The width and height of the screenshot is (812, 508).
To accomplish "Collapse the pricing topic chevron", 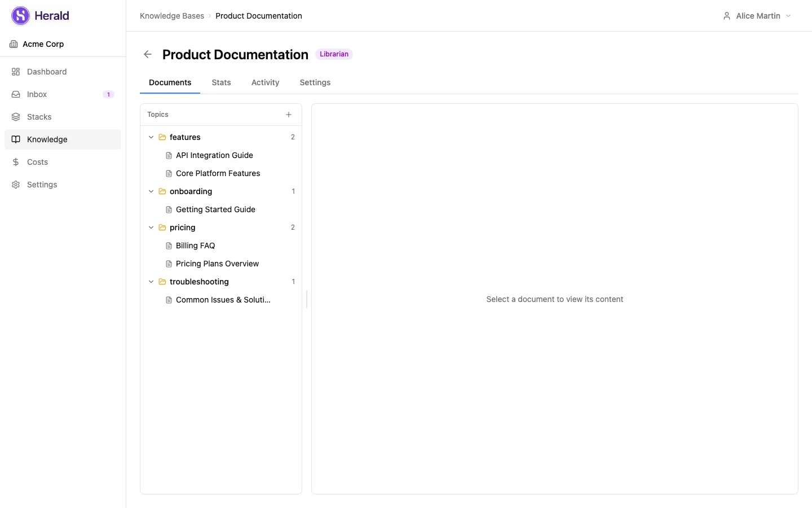I will click(151, 227).
